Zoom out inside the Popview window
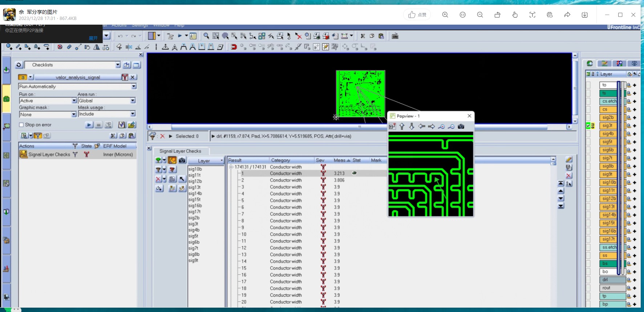The image size is (644, 312). point(451,126)
